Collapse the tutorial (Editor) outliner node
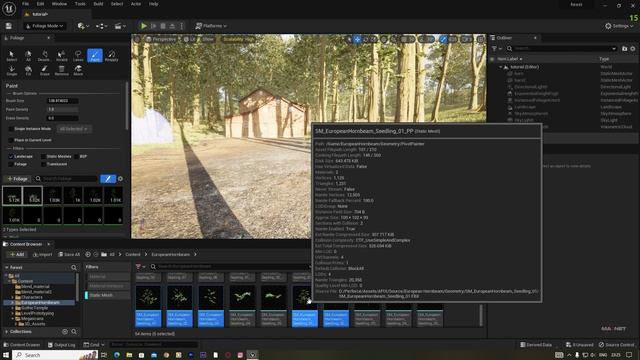 501,67
